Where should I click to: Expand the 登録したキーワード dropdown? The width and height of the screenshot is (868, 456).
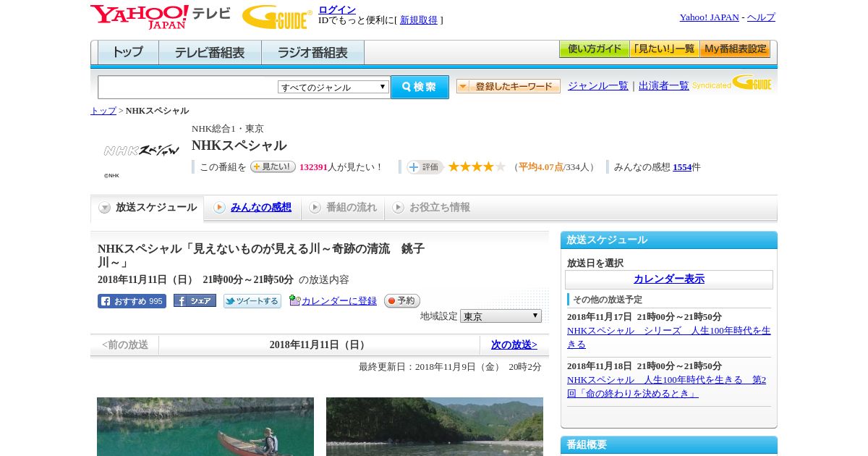click(x=509, y=86)
